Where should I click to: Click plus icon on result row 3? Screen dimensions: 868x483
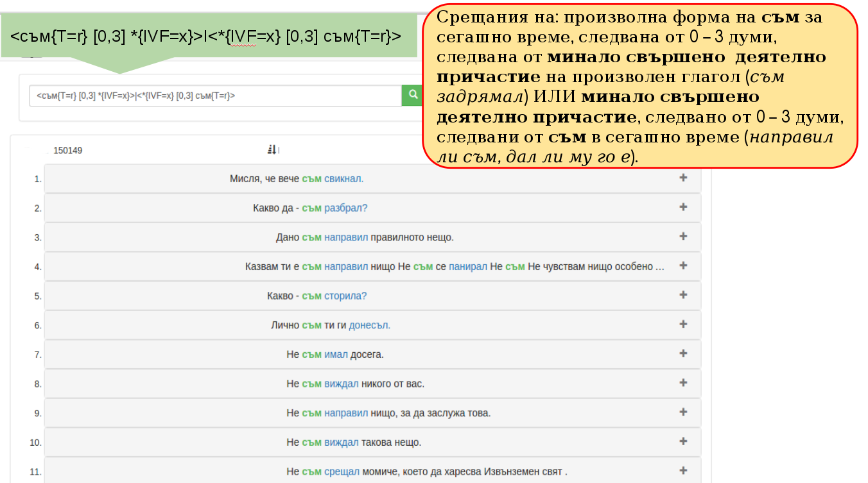coord(683,237)
